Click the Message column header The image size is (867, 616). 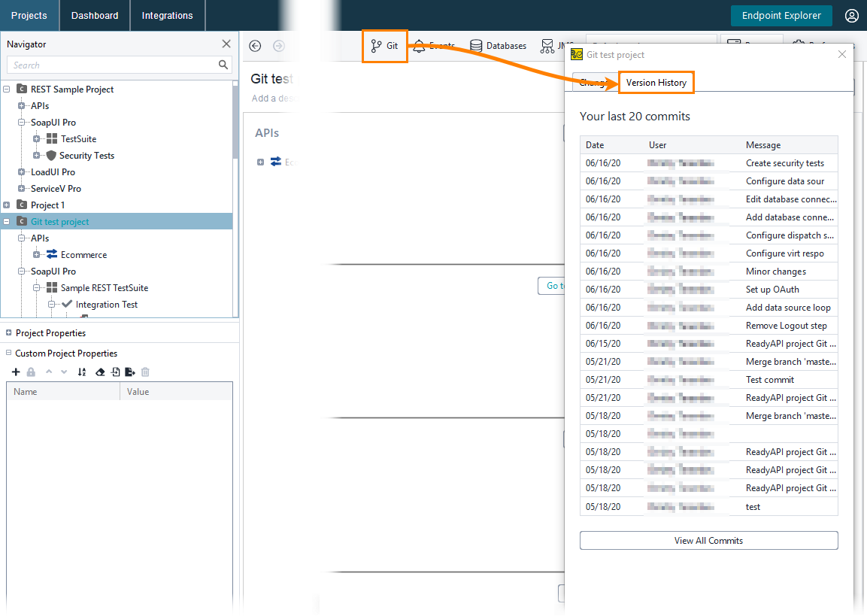790,145
